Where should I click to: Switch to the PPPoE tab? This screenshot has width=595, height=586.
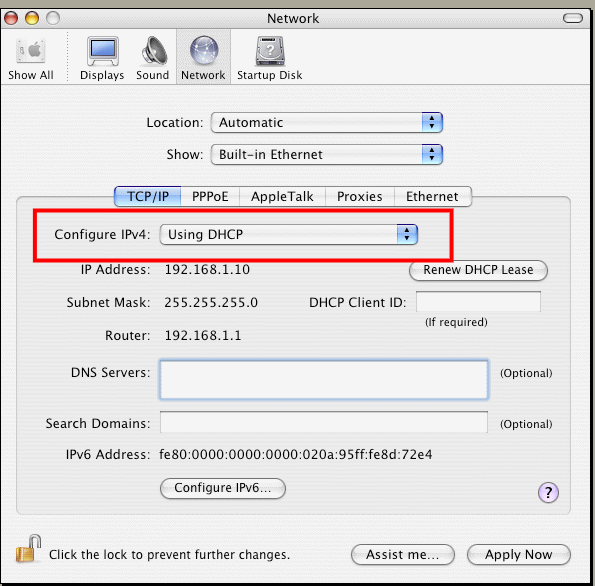point(210,197)
